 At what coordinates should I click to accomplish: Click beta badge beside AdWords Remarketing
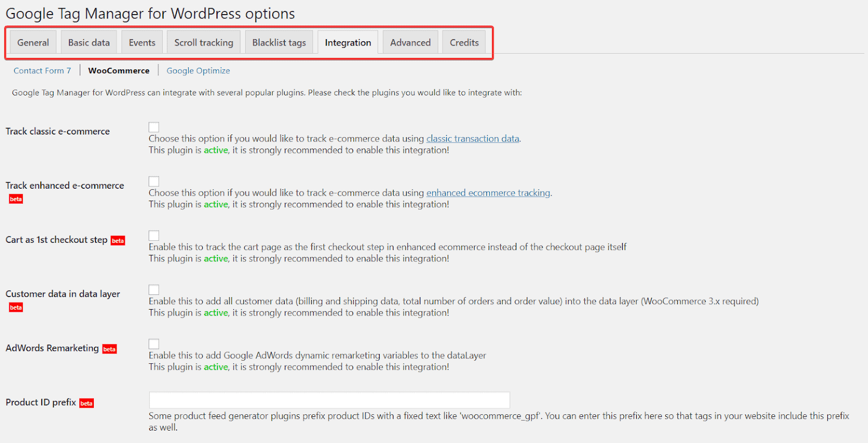(x=110, y=349)
